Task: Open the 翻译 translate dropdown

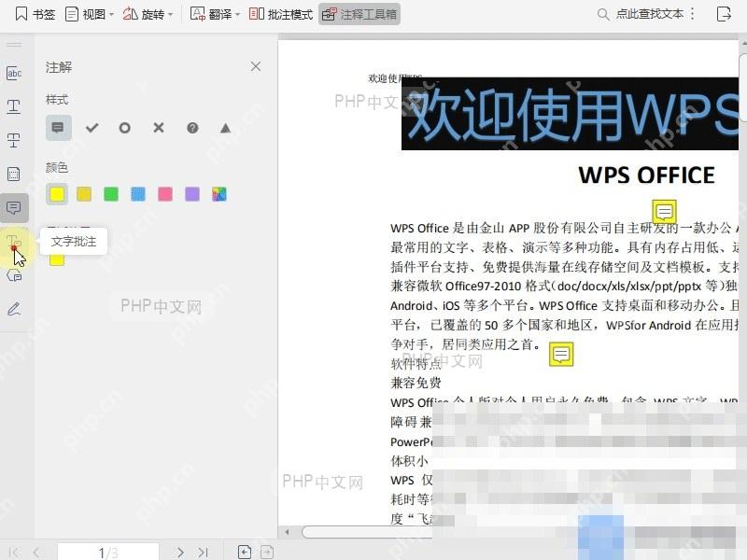Action: [x=215, y=14]
